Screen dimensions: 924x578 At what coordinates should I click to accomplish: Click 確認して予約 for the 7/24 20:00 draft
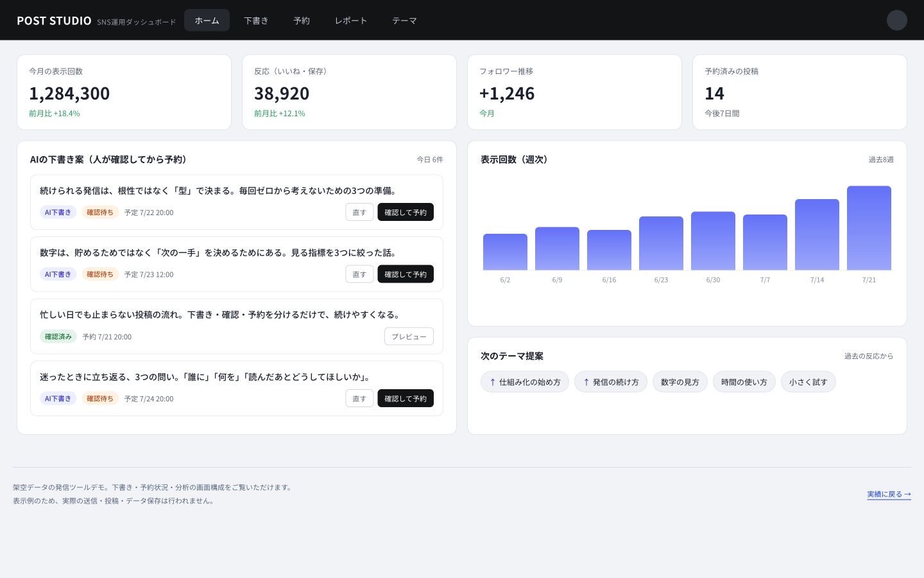coord(406,398)
